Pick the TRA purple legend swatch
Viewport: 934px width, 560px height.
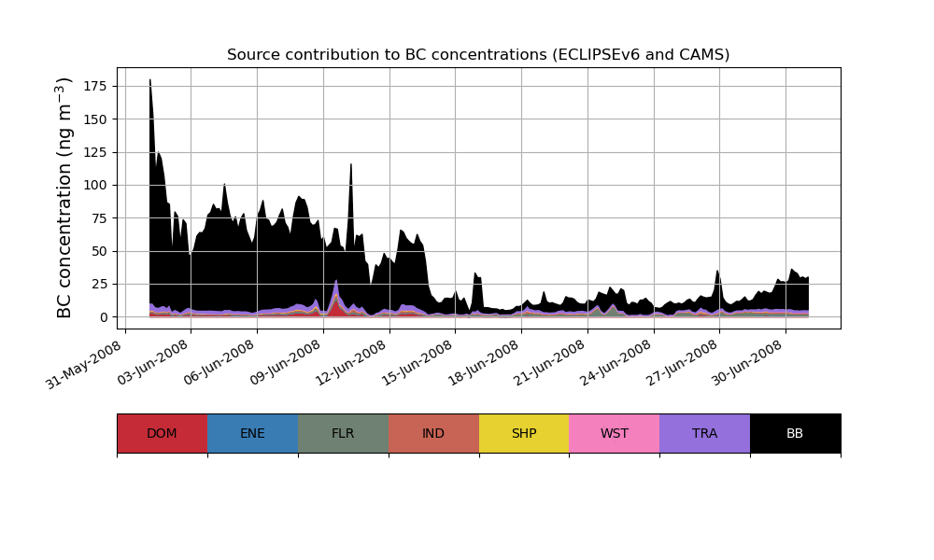pyautogui.click(x=704, y=433)
